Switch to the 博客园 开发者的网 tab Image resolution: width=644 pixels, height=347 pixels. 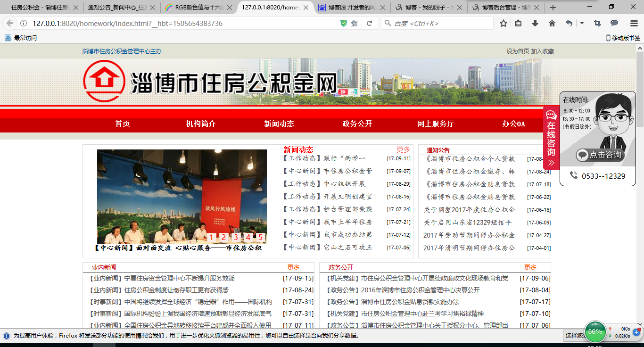(352, 8)
